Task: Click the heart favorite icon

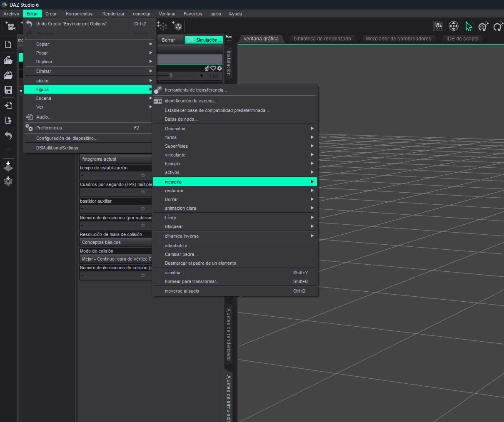Action: 213,68
